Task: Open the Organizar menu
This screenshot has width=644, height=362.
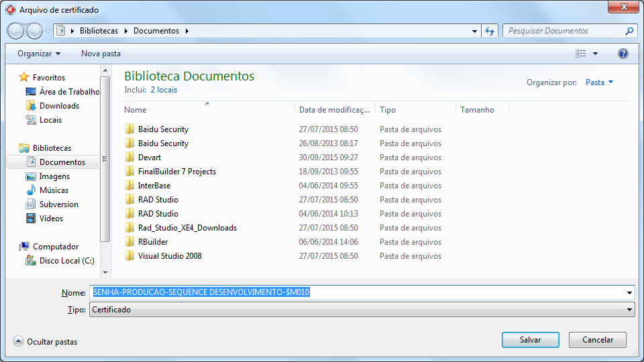Action: (39, 54)
